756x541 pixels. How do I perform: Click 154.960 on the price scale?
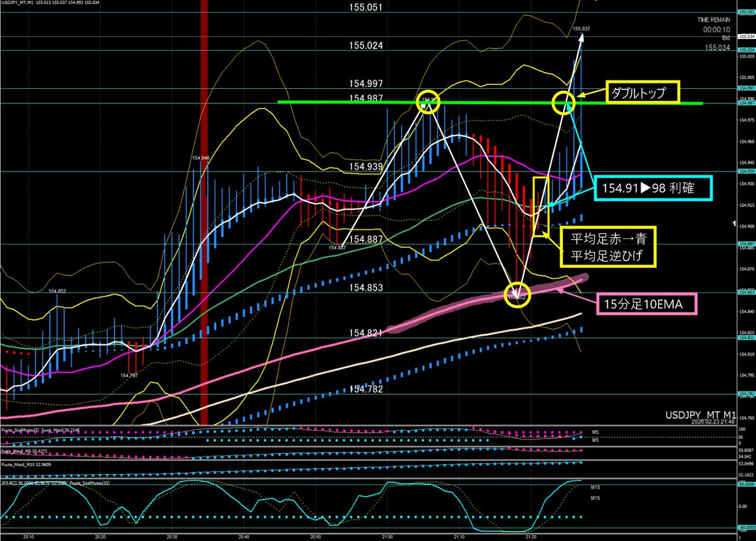747,141
